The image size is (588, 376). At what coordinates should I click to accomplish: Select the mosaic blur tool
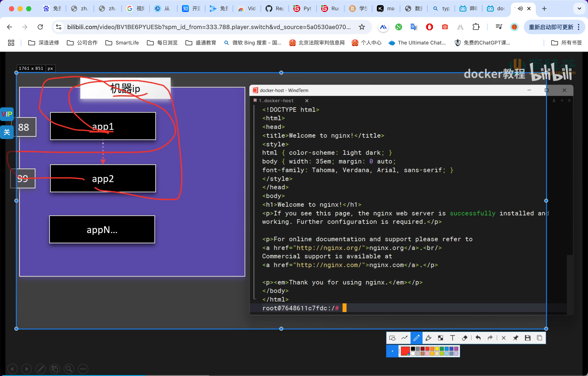point(440,338)
